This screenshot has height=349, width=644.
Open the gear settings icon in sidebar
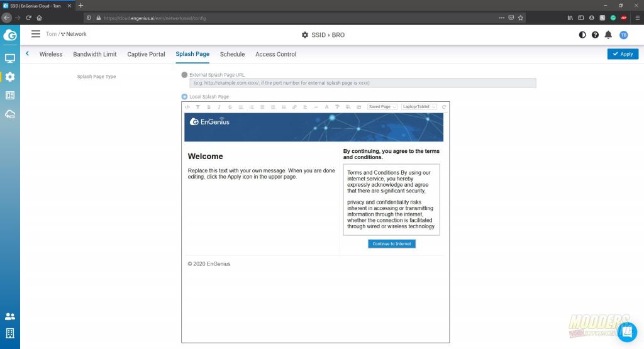(10, 77)
